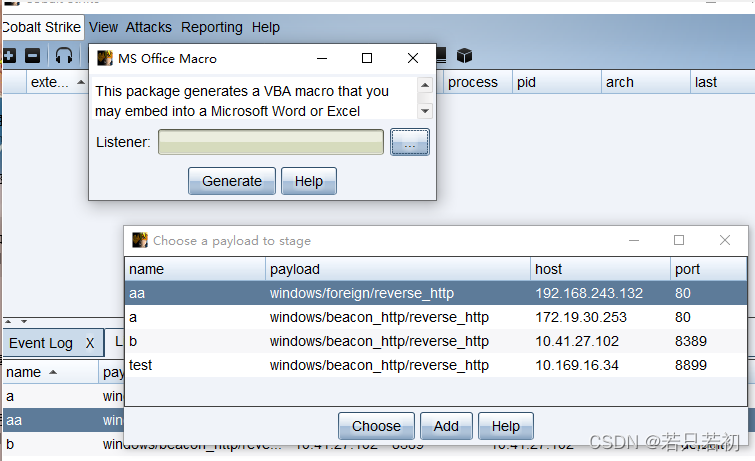Click description scroll up arrow

click(425, 85)
